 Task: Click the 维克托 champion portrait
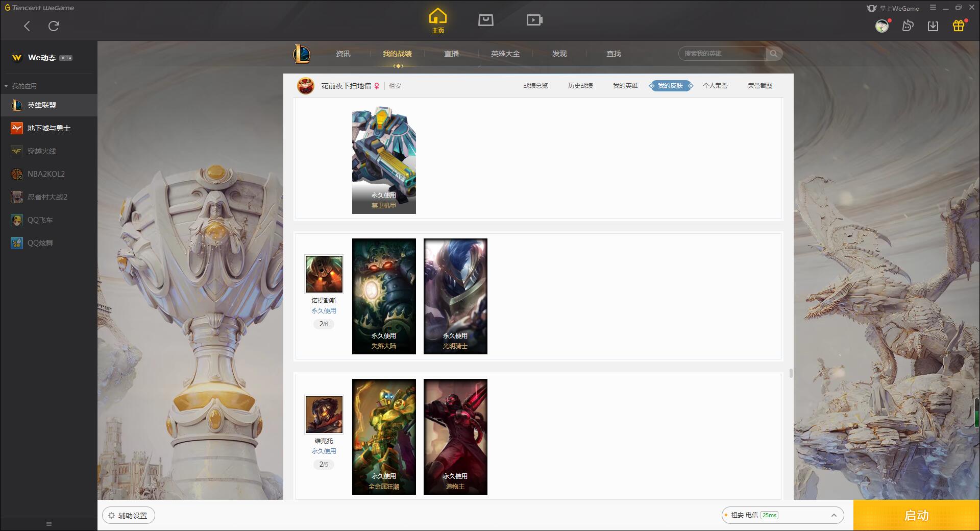click(x=324, y=415)
